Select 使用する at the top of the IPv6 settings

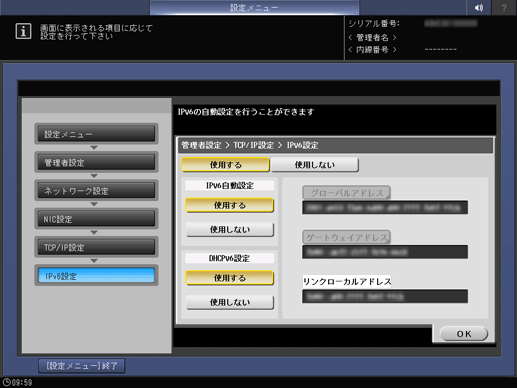[x=225, y=165]
